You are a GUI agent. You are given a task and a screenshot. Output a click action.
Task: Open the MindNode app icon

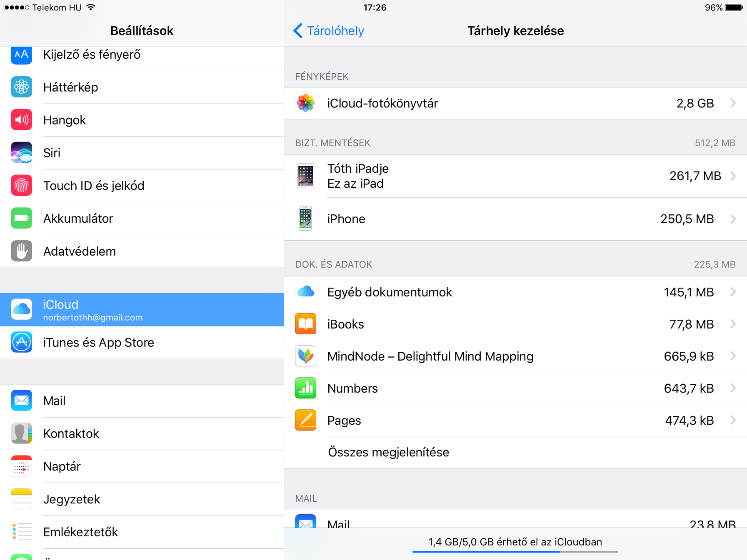click(305, 356)
